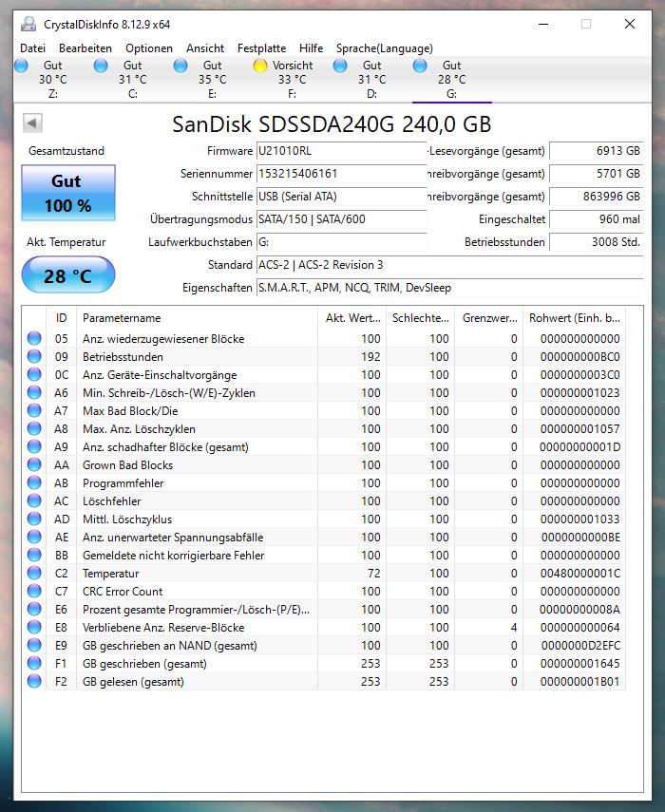
Task: Click the Lesevorgänge value 6913 GB
Action: point(596,151)
